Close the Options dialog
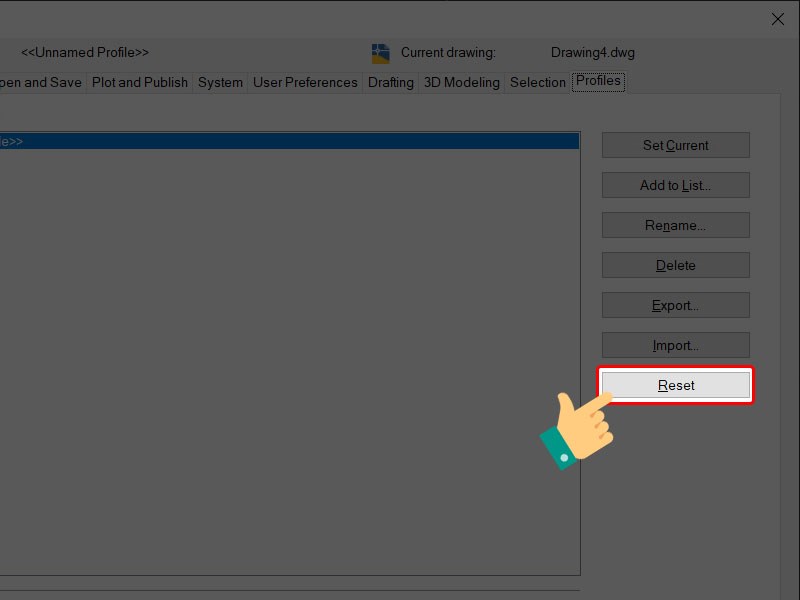The image size is (800, 600). (777, 19)
